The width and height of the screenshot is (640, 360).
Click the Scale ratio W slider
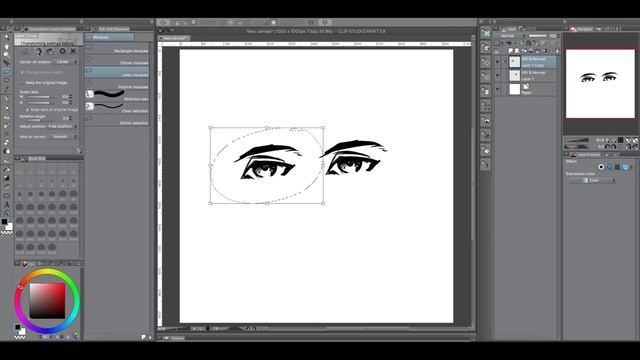point(40,97)
